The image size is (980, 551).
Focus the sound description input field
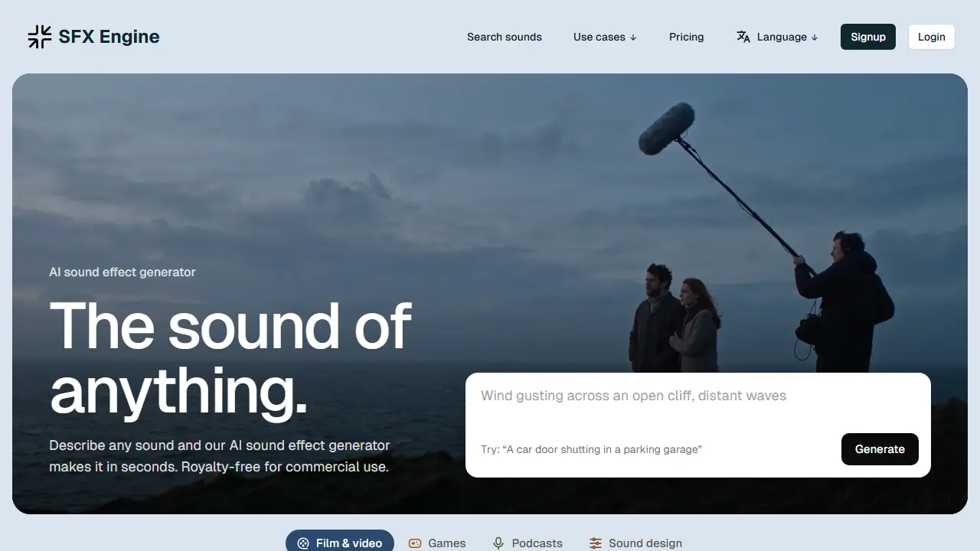coord(698,404)
